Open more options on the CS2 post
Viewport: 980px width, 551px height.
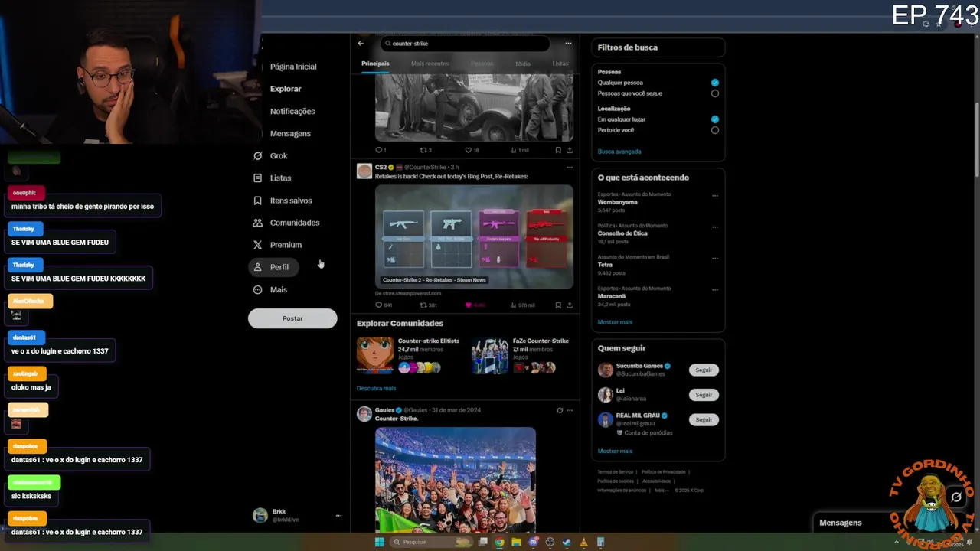click(x=569, y=167)
